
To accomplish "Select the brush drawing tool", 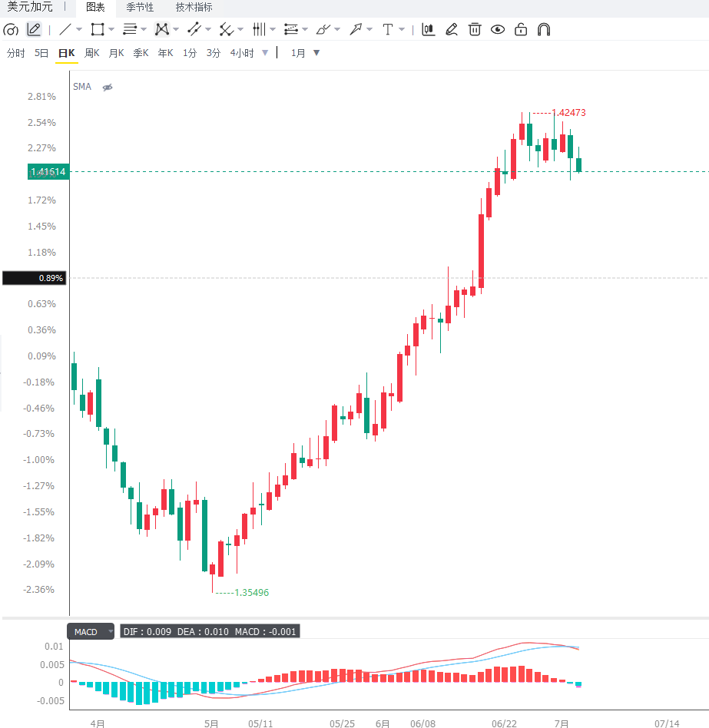I will [323, 30].
